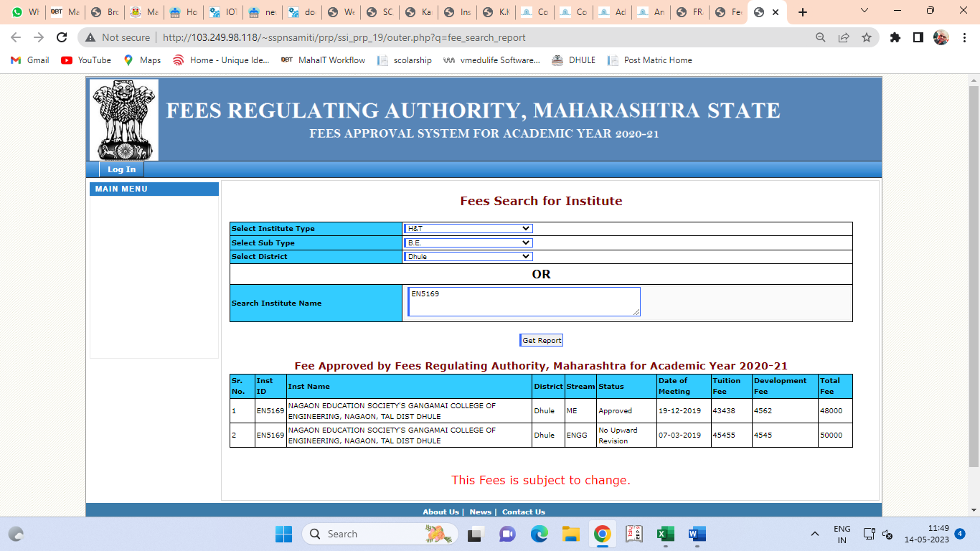The width and height of the screenshot is (980, 551).
Task: Click the Log In button
Action: click(x=121, y=169)
